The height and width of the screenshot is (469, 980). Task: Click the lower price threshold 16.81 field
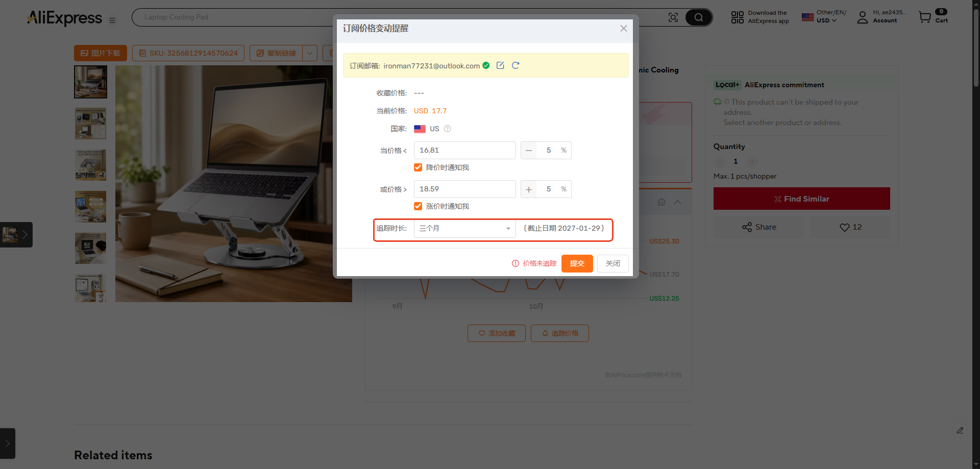coord(465,151)
